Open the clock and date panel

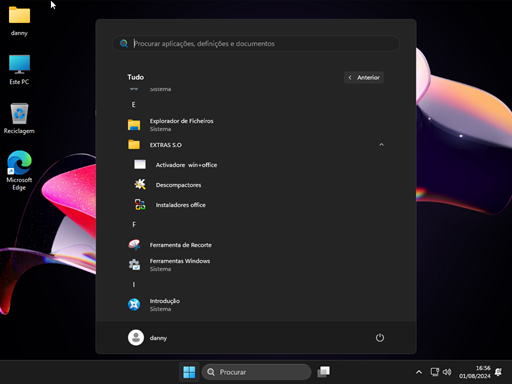(x=475, y=372)
